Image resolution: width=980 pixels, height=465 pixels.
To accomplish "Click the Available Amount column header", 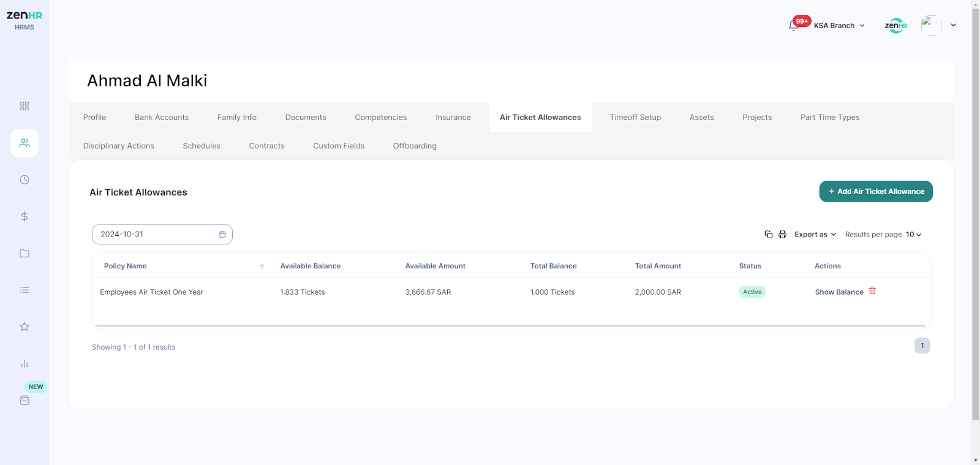I will 435,266.
